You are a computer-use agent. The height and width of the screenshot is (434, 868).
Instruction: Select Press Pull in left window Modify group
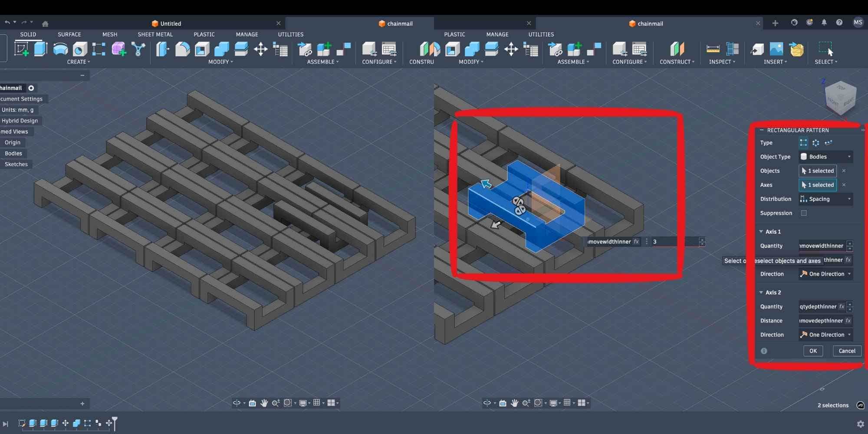tap(163, 49)
